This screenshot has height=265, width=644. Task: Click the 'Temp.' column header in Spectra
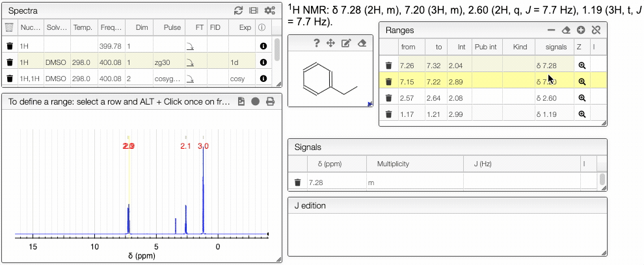click(x=83, y=27)
